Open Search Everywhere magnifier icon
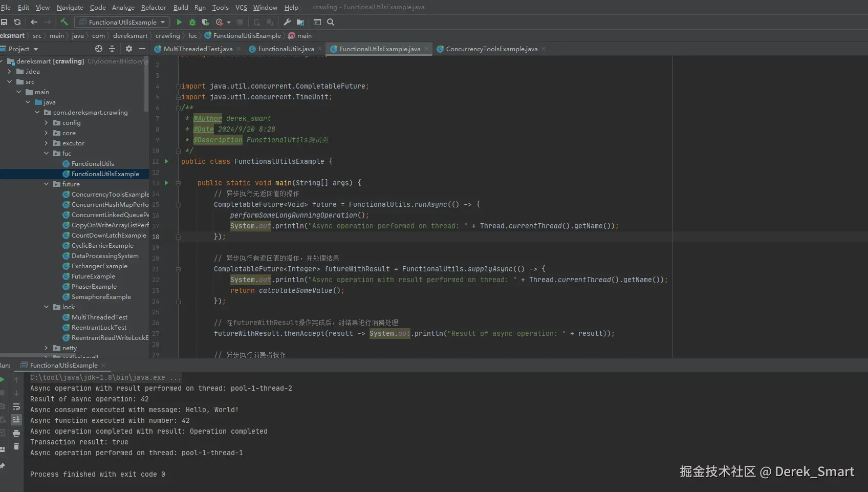The height and width of the screenshot is (492, 868). pyautogui.click(x=331, y=22)
